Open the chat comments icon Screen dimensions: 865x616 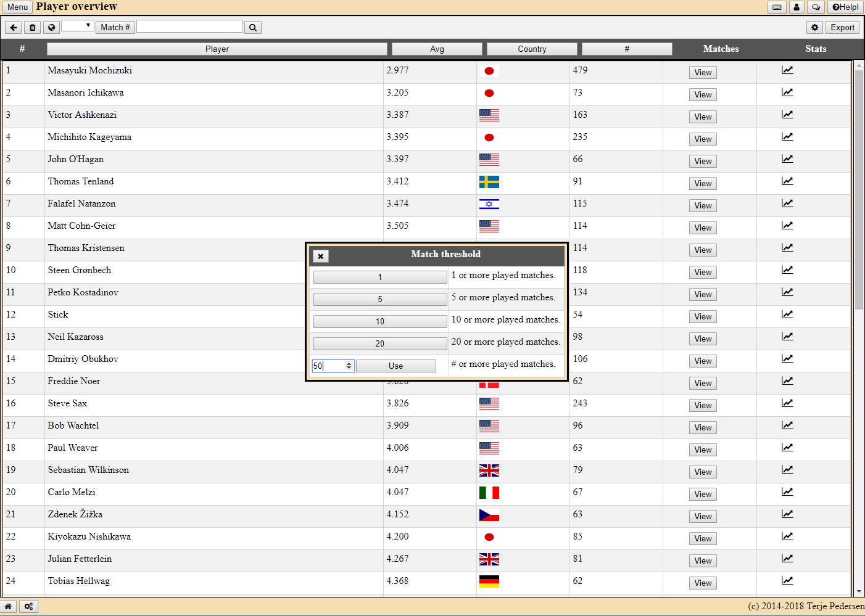click(x=816, y=7)
